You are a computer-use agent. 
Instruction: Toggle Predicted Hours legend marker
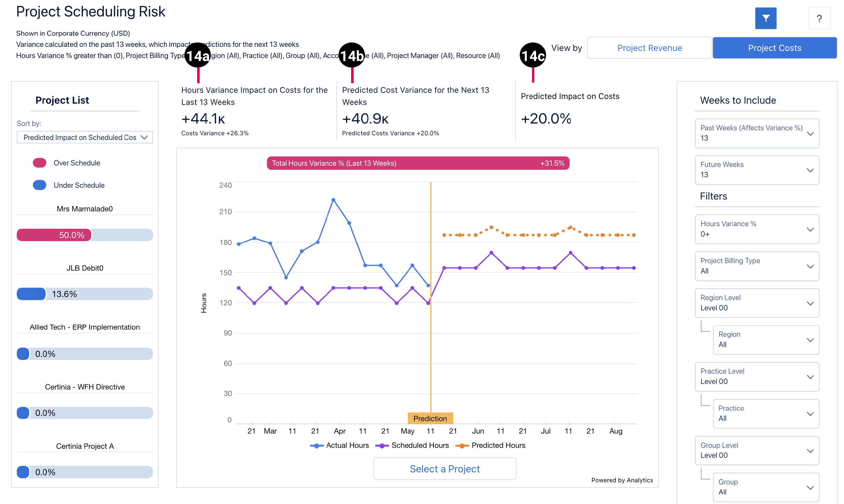click(462, 446)
